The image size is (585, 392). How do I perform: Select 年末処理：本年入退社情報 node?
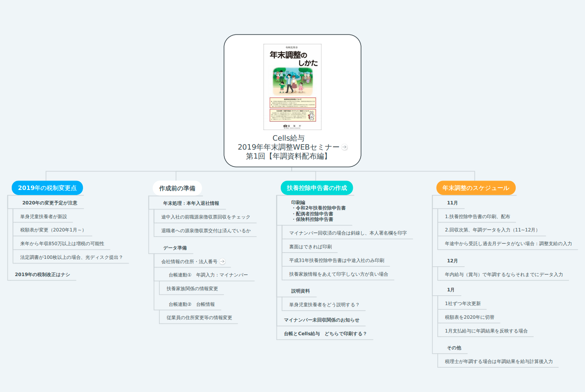[191, 203]
